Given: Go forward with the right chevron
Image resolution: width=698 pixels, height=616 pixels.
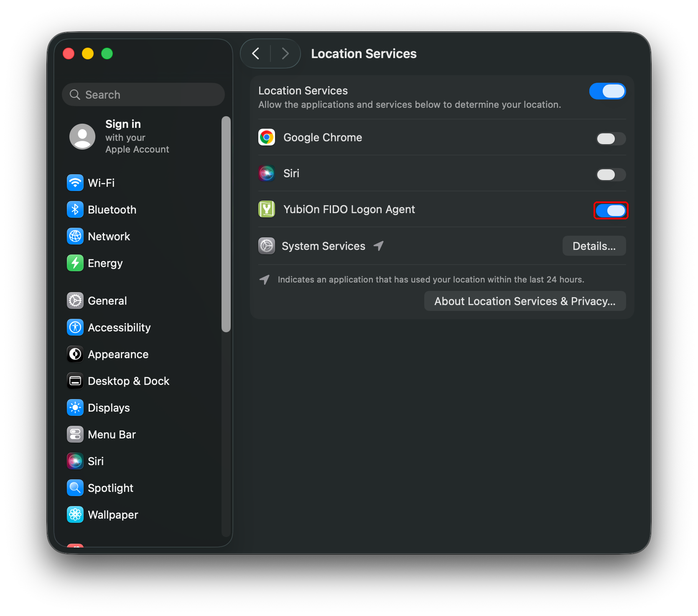Looking at the screenshot, I should [285, 53].
